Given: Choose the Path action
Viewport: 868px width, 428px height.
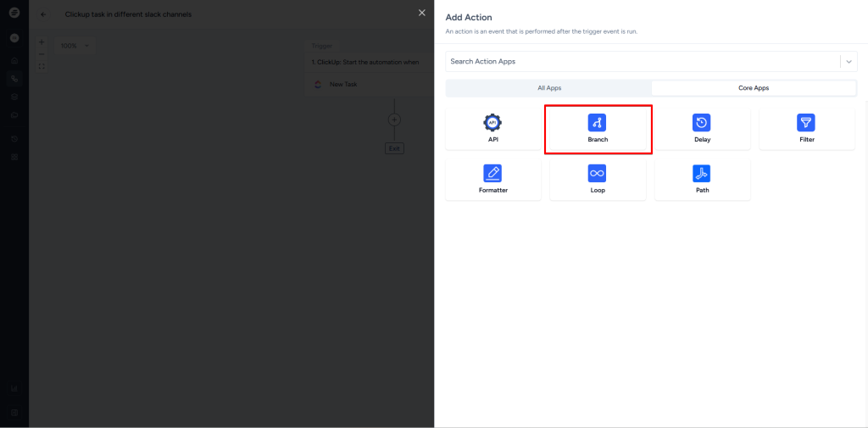Looking at the screenshot, I should tap(702, 179).
